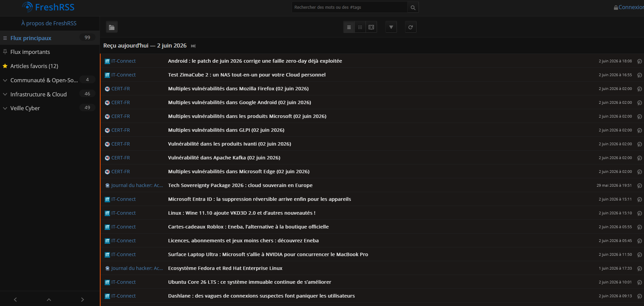Viewport: 644px width, 306px height.
Task: Expand Communauté & Open-Source category
Action: pos(5,80)
